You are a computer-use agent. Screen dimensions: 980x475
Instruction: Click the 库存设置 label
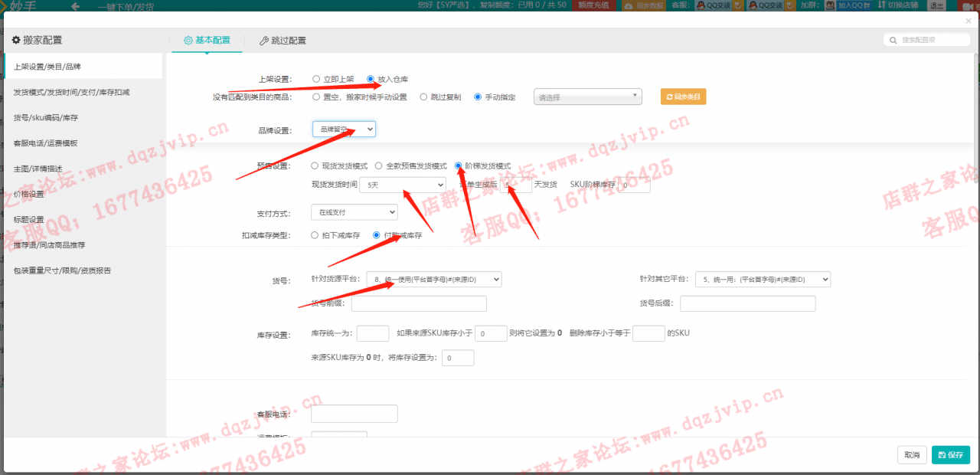click(274, 335)
